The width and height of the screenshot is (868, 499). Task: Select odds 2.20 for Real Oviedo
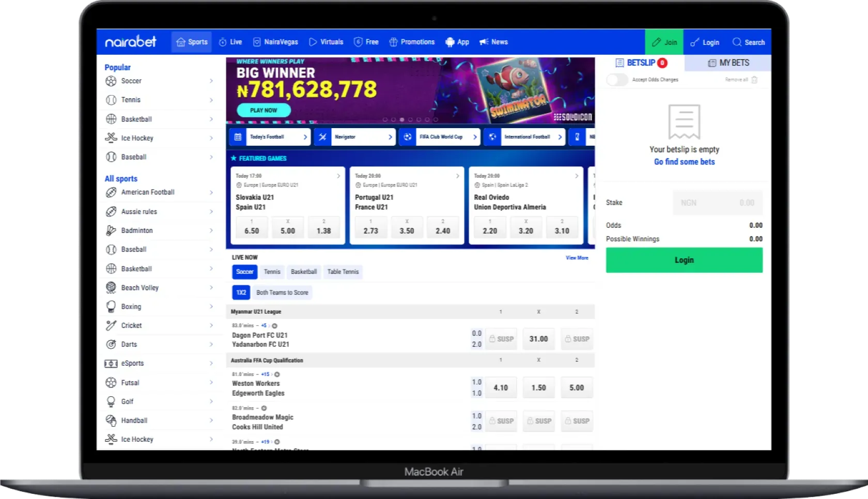coord(490,228)
